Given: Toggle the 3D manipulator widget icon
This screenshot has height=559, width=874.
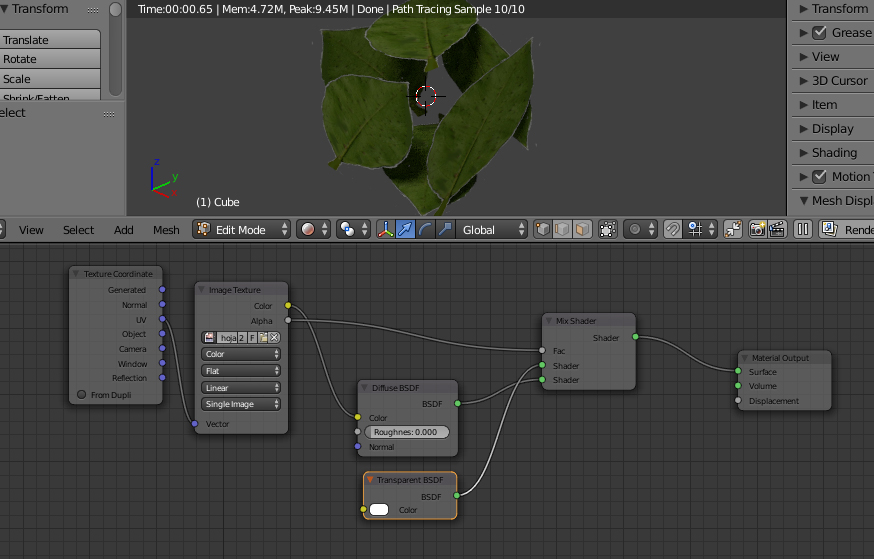Looking at the screenshot, I should tap(385, 229).
